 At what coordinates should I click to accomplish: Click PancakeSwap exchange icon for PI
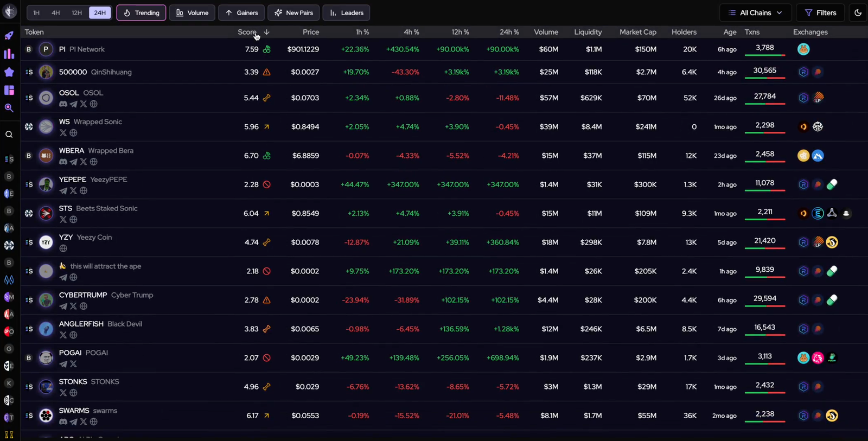pyautogui.click(x=803, y=49)
